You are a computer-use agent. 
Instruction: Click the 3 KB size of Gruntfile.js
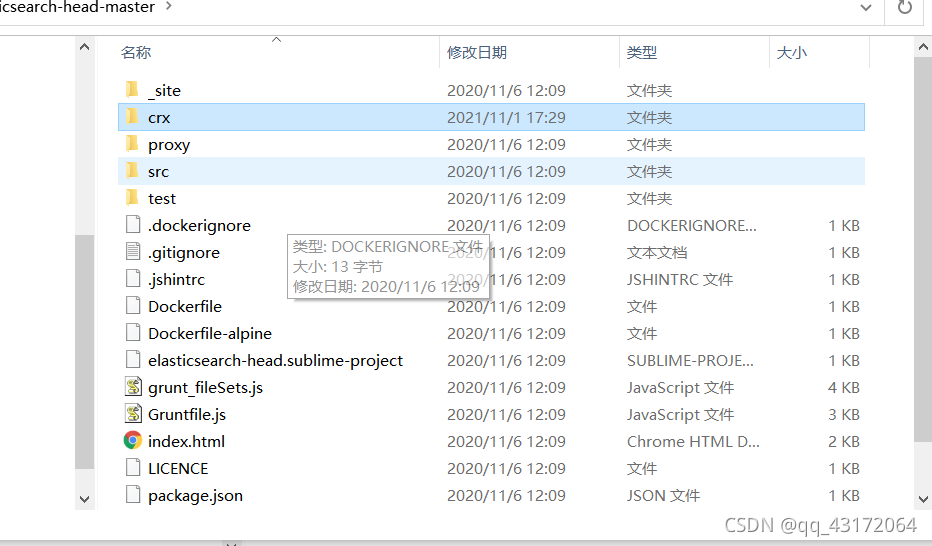click(x=843, y=415)
